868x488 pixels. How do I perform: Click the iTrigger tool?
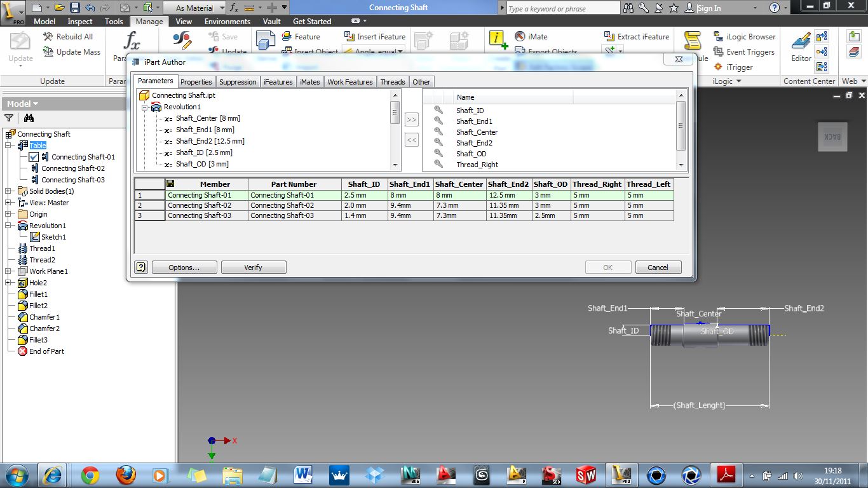pos(734,67)
